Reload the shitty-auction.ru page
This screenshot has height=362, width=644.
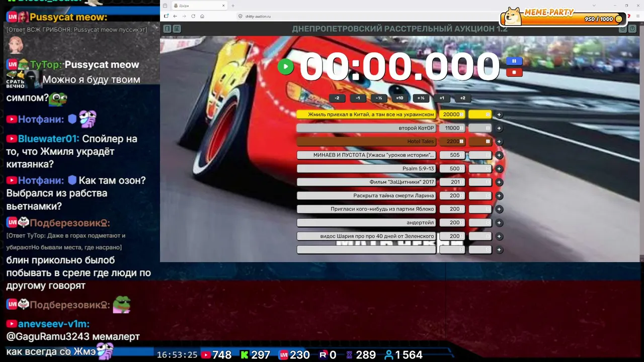193,16
